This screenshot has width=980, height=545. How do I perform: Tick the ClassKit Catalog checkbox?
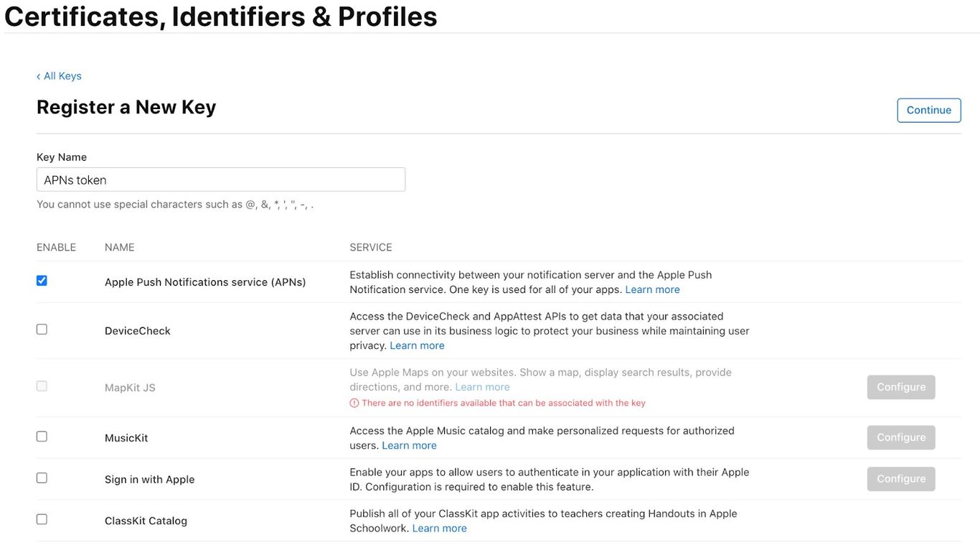(x=42, y=519)
